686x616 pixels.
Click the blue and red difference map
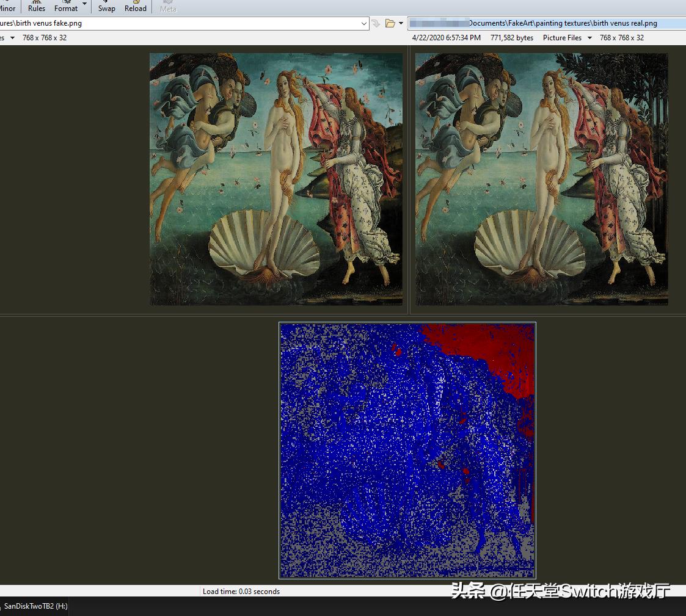click(x=407, y=451)
